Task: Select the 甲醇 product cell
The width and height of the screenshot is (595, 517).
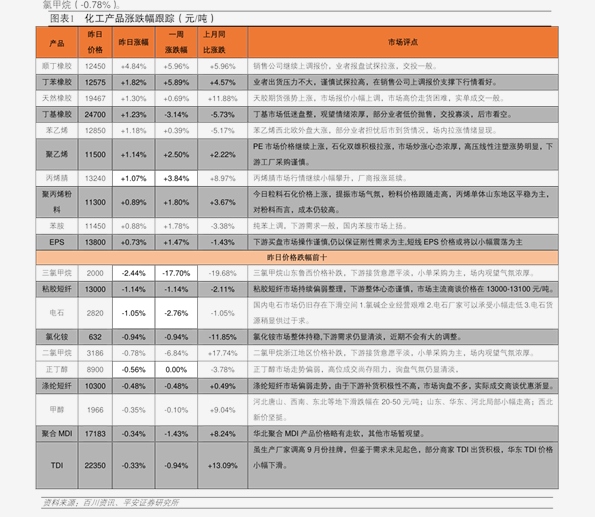Action: [x=57, y=410]
